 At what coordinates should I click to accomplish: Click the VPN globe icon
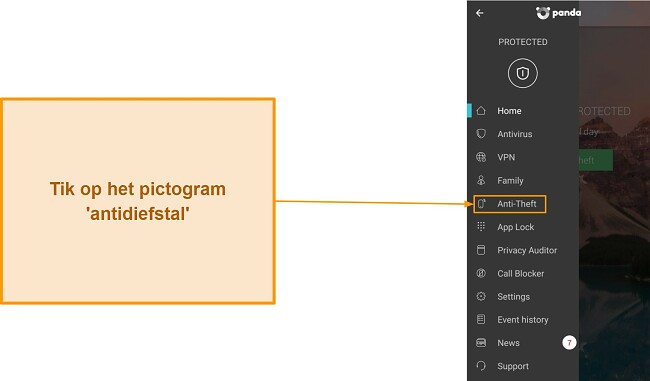point(481,157)
